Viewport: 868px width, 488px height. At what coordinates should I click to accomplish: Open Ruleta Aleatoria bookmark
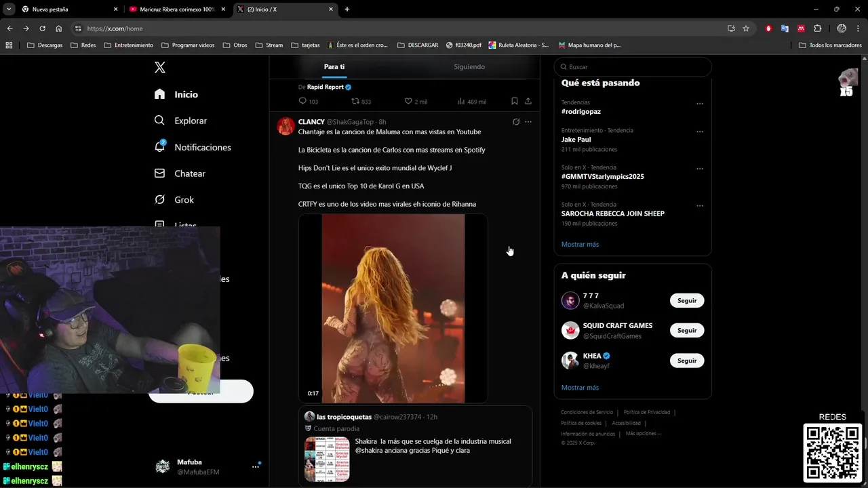pos(518,45)
